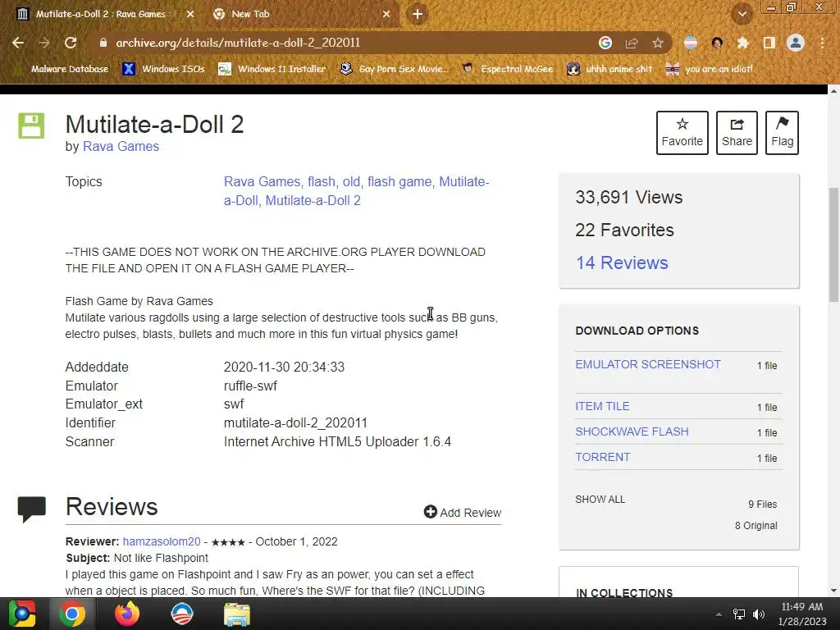Open the 'flash game' topic link
The image size is (840, 630).
[399, 181]
